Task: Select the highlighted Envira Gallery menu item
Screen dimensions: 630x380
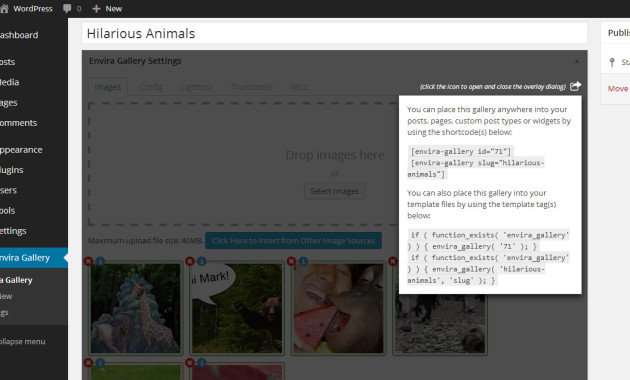Action: coord(34,257)
